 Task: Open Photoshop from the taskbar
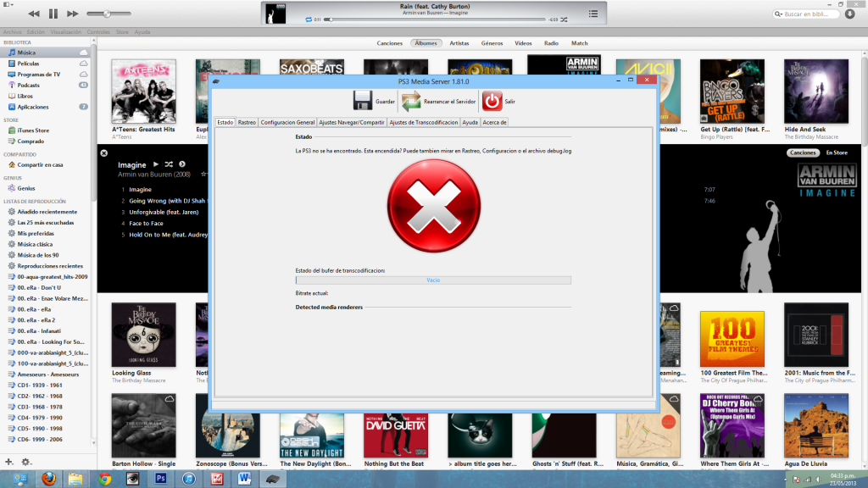160,479
